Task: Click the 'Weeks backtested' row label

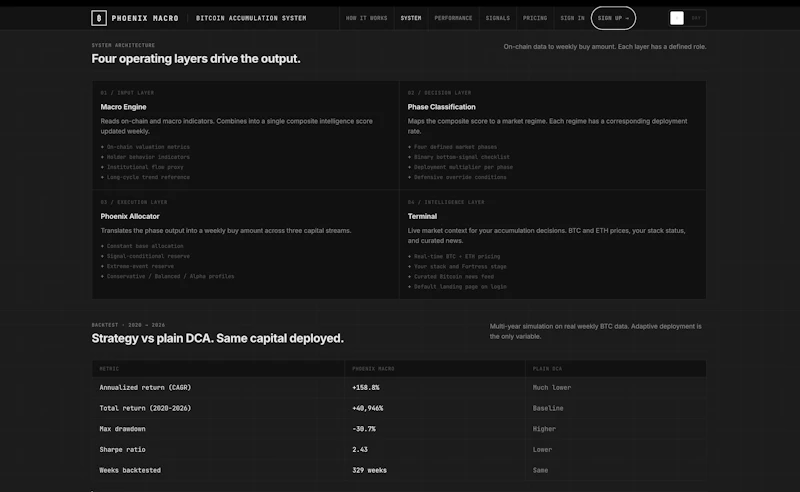Action: click(130, 470)
